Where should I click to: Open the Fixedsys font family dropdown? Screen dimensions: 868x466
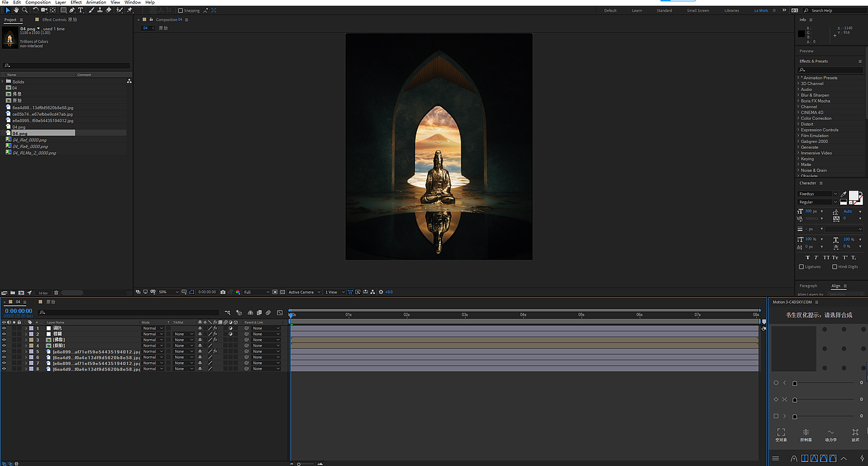[818, 194]
